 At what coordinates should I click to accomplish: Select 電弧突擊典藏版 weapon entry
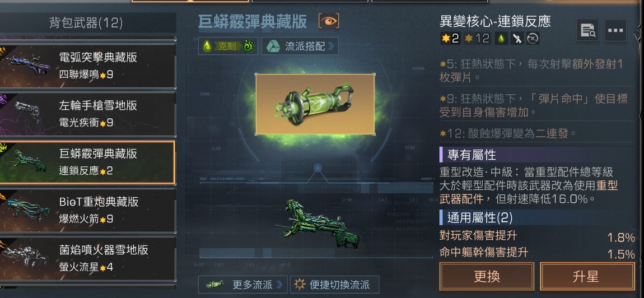click(87, 66)
